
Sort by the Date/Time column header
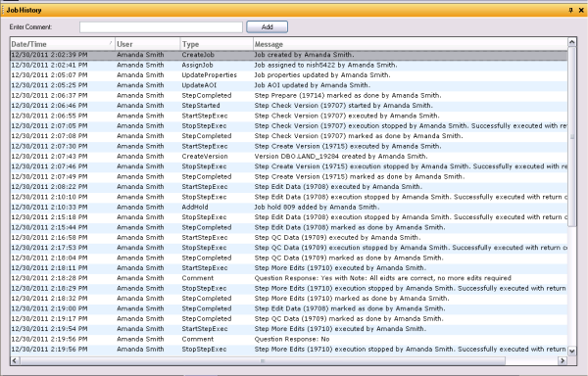tap(63, 44)
